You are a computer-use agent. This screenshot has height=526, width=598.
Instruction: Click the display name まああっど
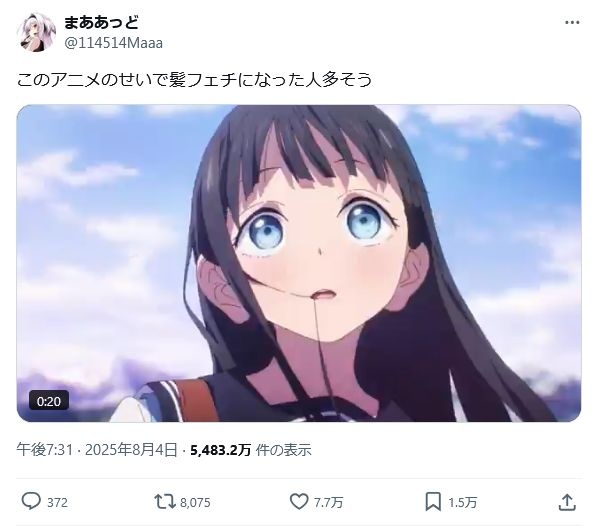pyautogui.click(x=101, y=23)
